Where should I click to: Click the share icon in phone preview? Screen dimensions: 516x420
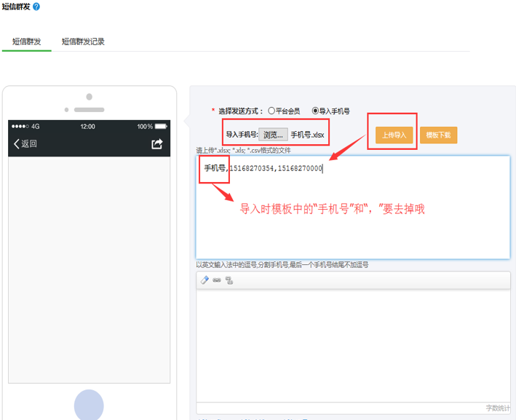(x=156, y=144)
